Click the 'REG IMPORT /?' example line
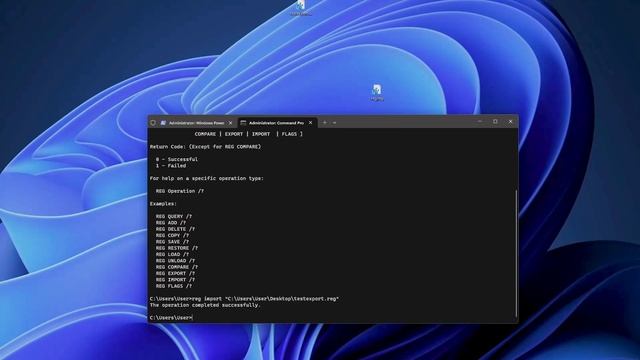Viewport: 640px width, 360px height. pos(175,280)
